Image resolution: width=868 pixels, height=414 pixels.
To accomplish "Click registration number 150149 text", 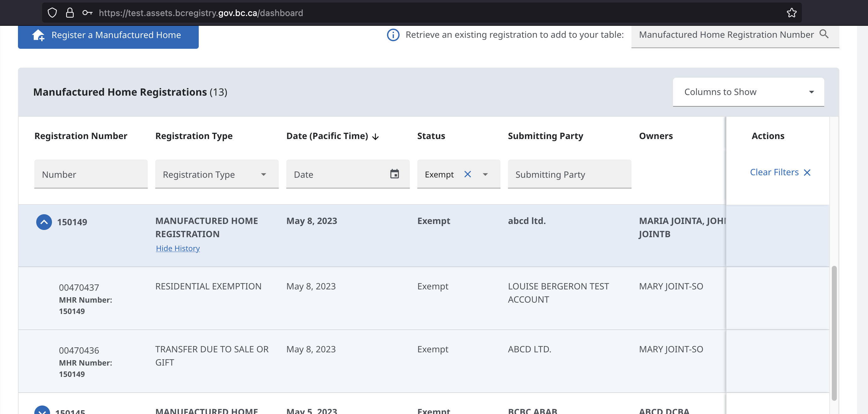I will 72,222.
